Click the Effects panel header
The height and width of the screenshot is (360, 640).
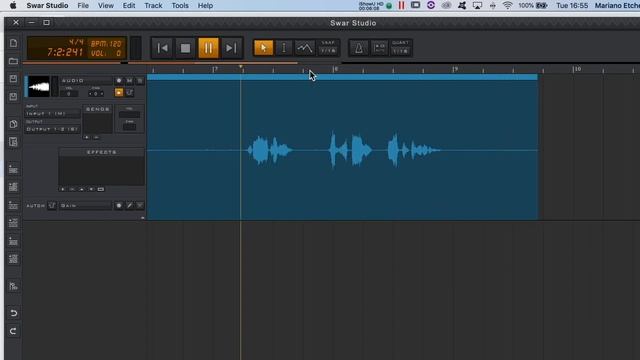pyautogui.click(x=102, y=152)
